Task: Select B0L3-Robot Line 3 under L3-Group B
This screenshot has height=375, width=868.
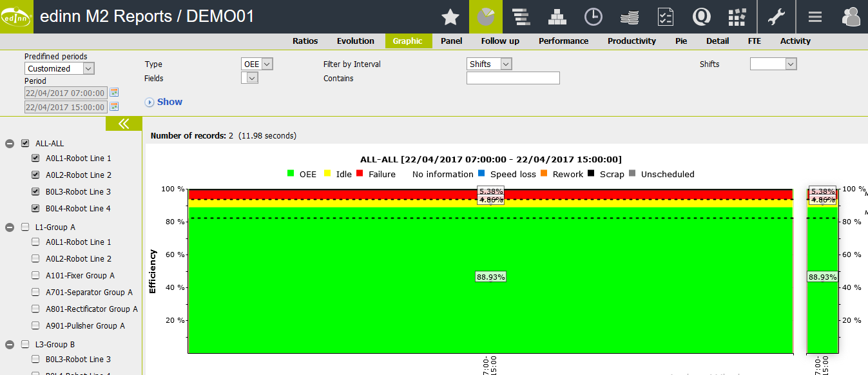Action: click(x=36, y=359)
